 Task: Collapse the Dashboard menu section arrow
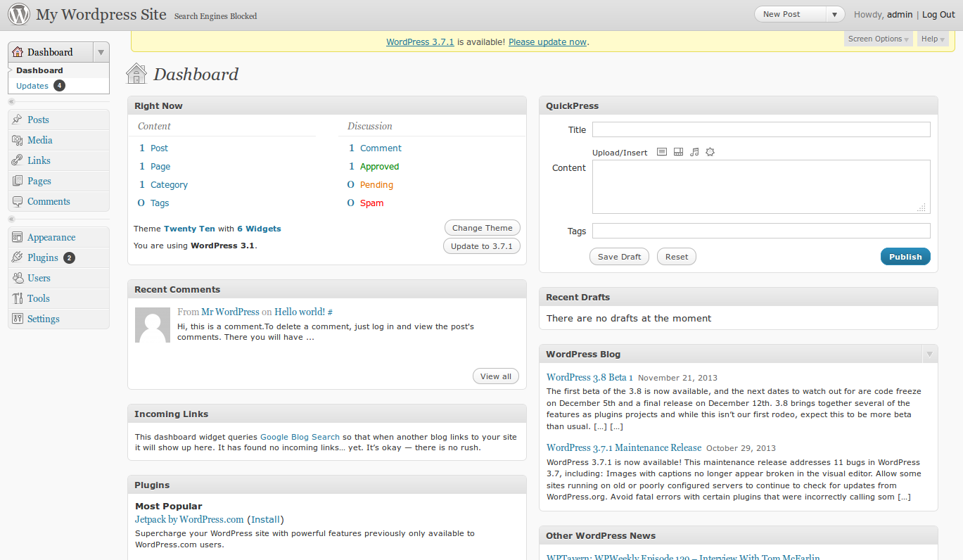(101, 52)
